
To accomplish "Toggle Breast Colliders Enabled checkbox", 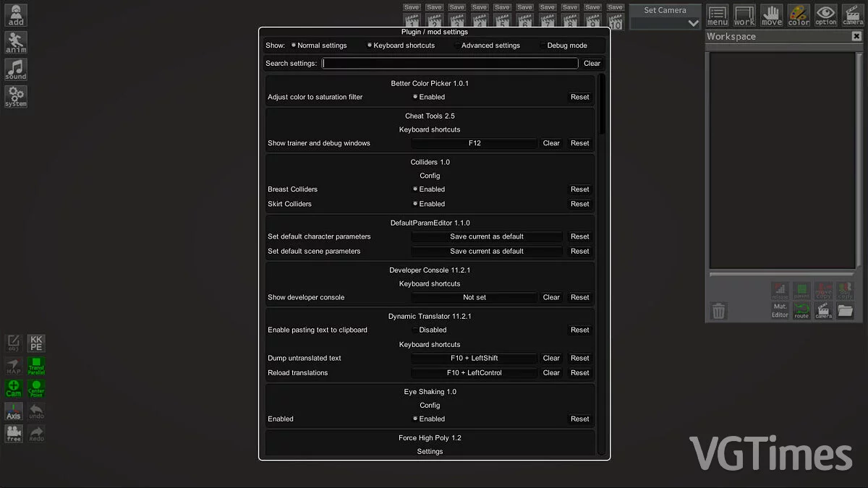I will point(429,189).
